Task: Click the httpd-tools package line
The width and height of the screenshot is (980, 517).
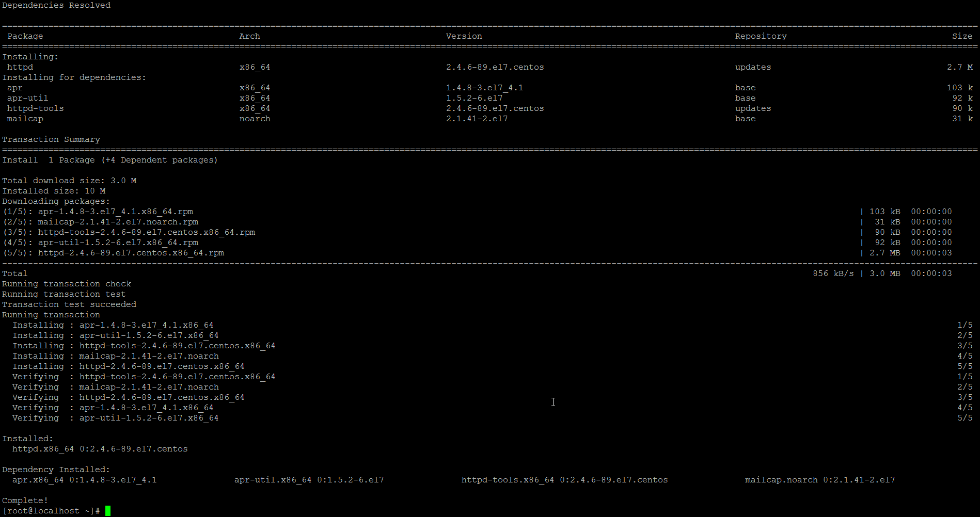Action: click(35, 108)
